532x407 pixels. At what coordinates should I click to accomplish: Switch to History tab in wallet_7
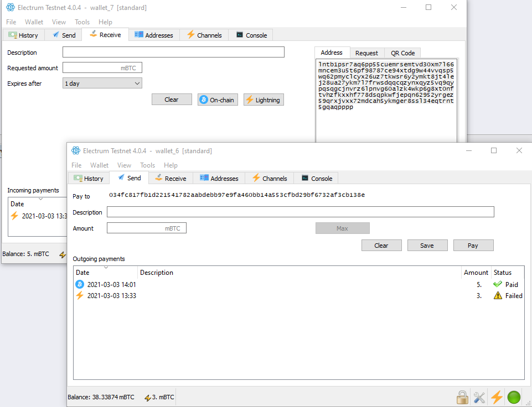[x=23, y=35]
